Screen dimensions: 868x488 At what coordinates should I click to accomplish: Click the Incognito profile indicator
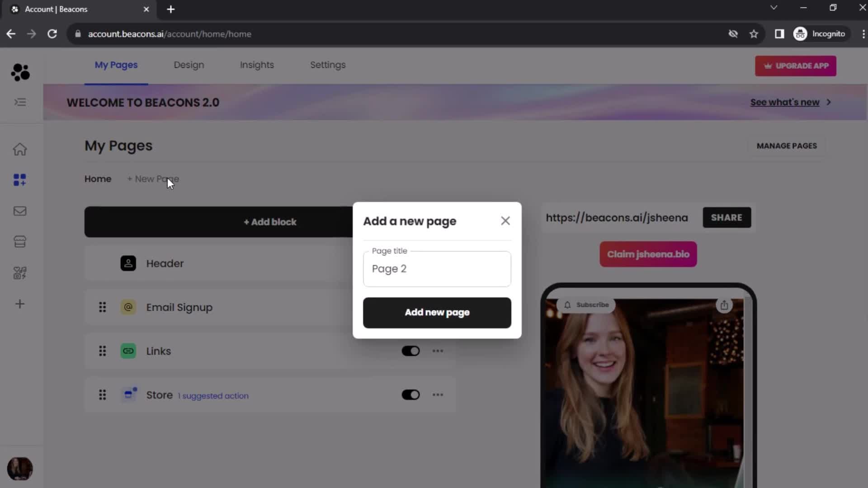pos(820,34)
